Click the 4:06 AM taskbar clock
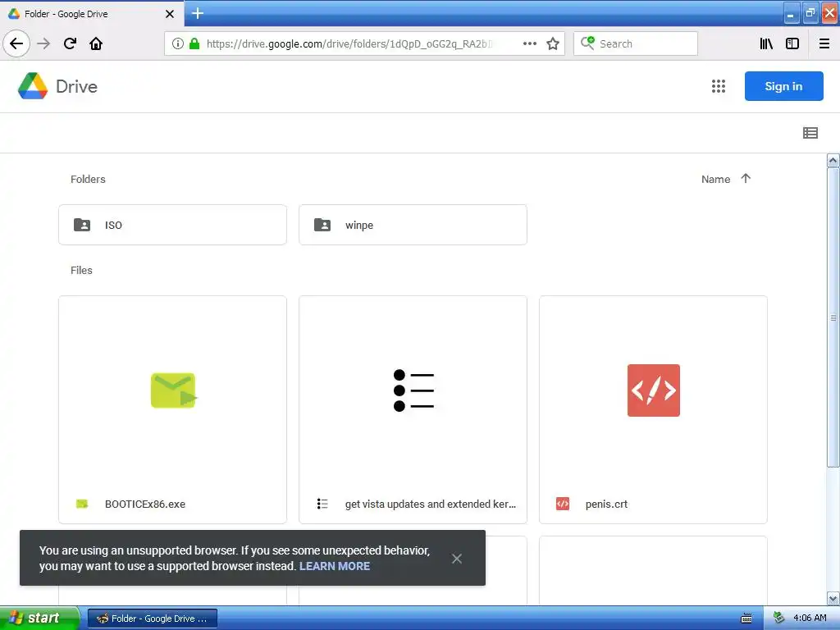This screenshot has height=630, width=840. (x=810, y=619)
